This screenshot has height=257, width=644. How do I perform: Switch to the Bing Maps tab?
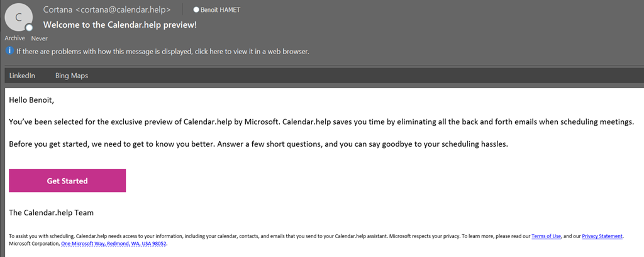tap(72, 76)
